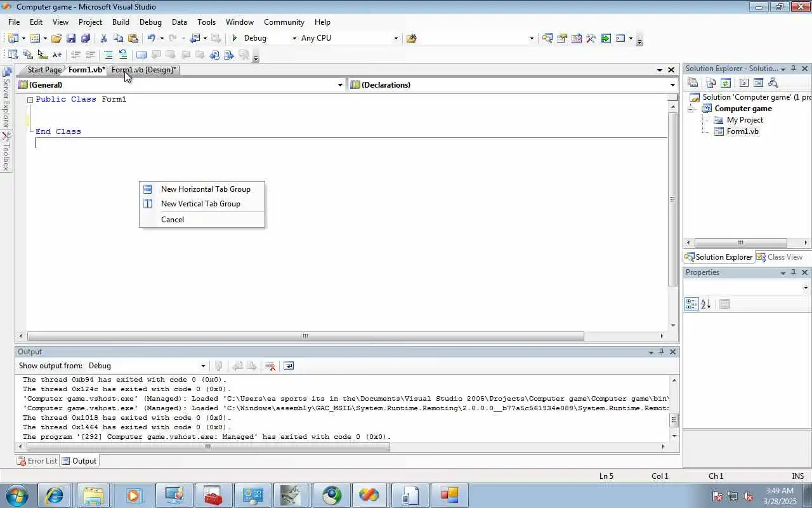Open the Build menu
The height and width of the screenshot is (508, 812).
[x=121, y=22]
